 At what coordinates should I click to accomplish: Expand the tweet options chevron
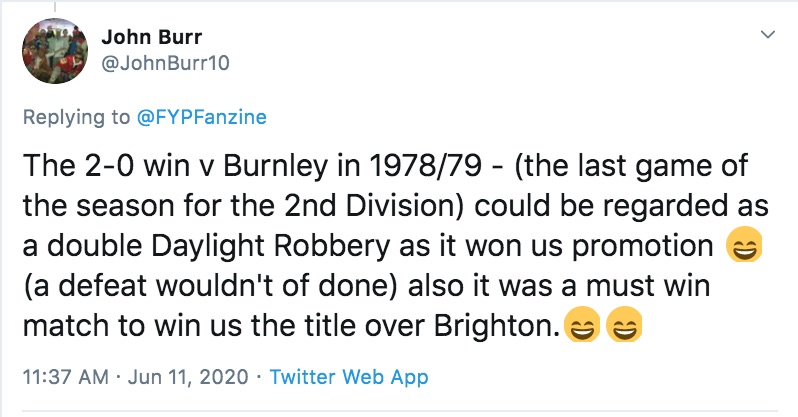[767, 35]
